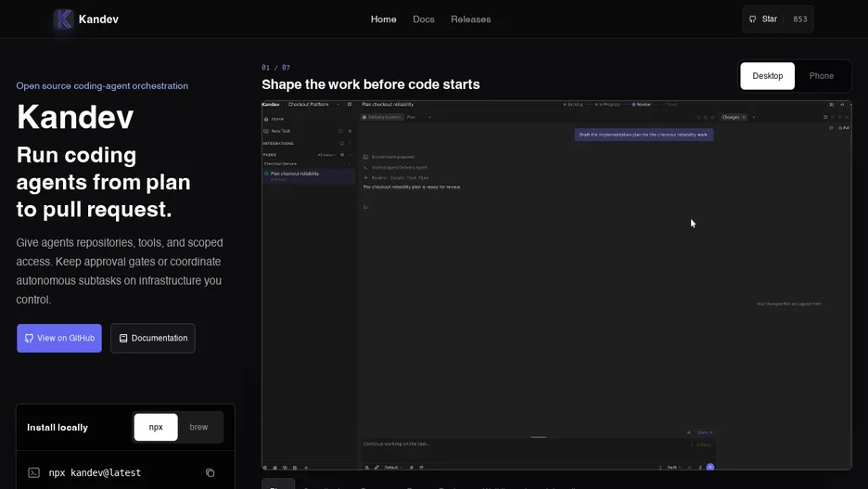This screenshot has width=868, height=489.
Task: Select the Review workflow step
Action: pos(641,104)
